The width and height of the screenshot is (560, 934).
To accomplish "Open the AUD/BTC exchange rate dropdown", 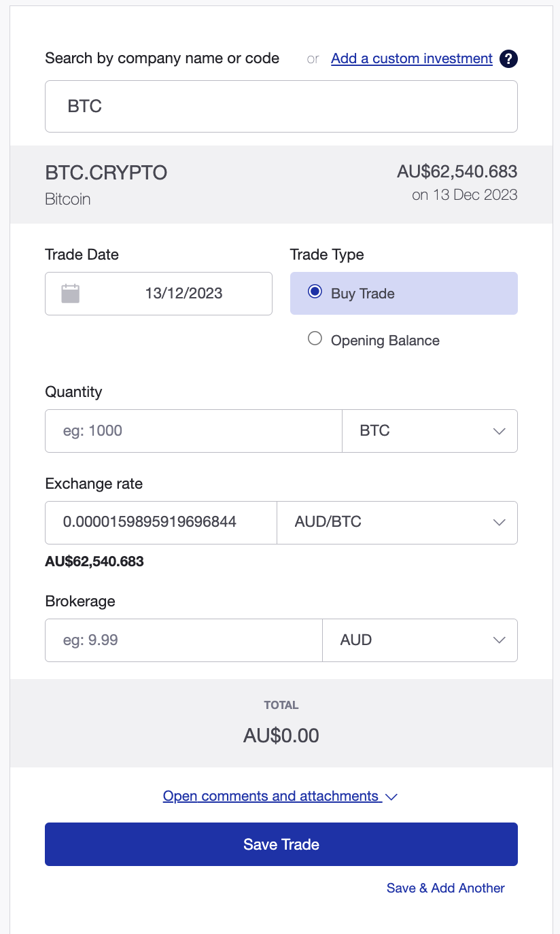I will (398, 522).
